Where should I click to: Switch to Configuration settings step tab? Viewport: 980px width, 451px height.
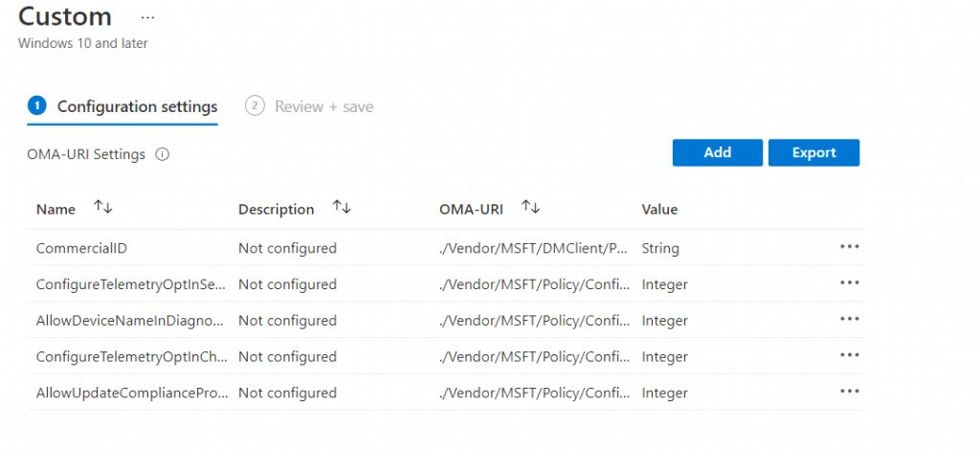point(122,106)
